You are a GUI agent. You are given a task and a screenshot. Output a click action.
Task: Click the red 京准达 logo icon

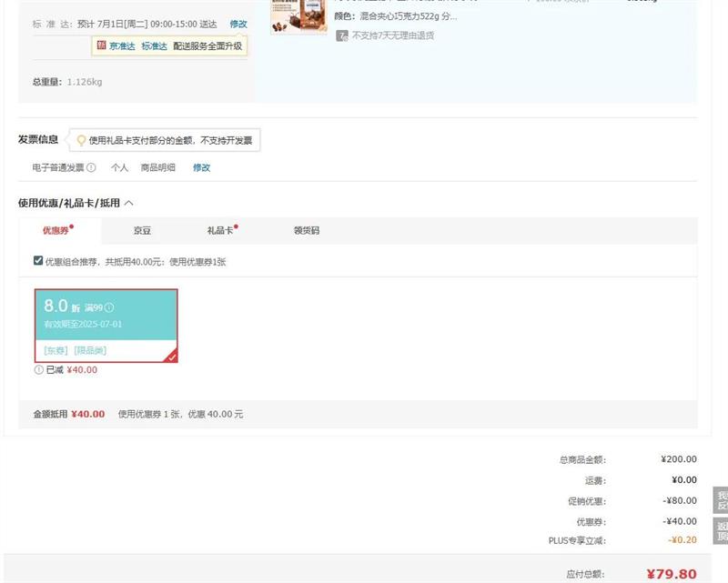pyautogui.click(x=100, y=46)
